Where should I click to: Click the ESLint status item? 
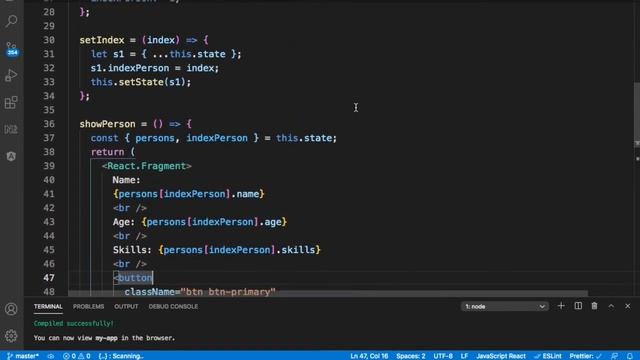(x=548, y=356)
